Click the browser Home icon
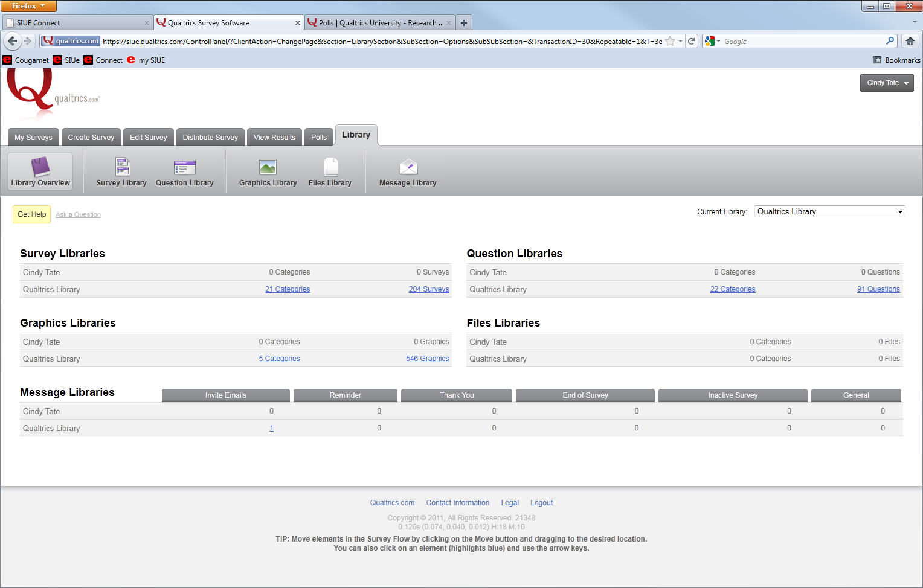The width and height of the screenshot is (923, 588). pyautogui.click(x=910, y=41)
